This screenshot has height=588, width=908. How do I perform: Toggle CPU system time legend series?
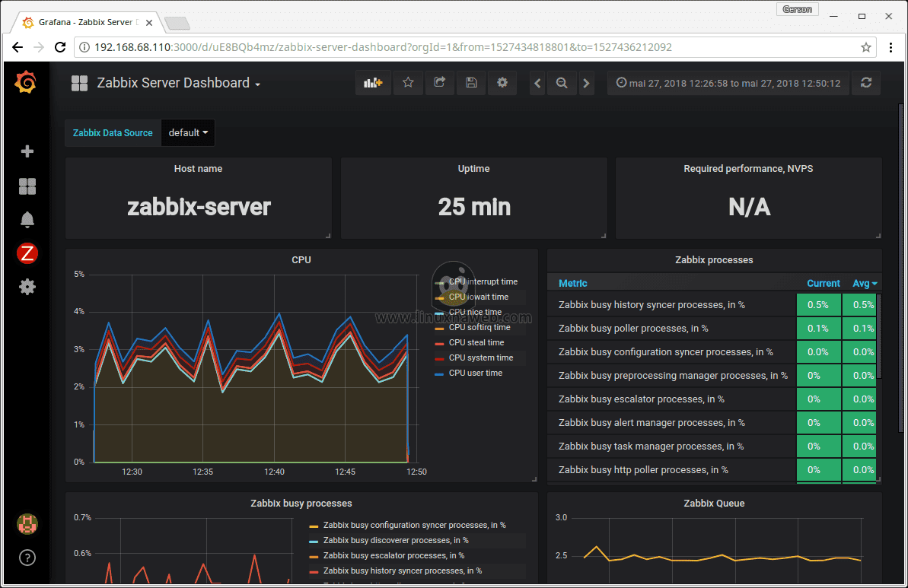(480, 358)
